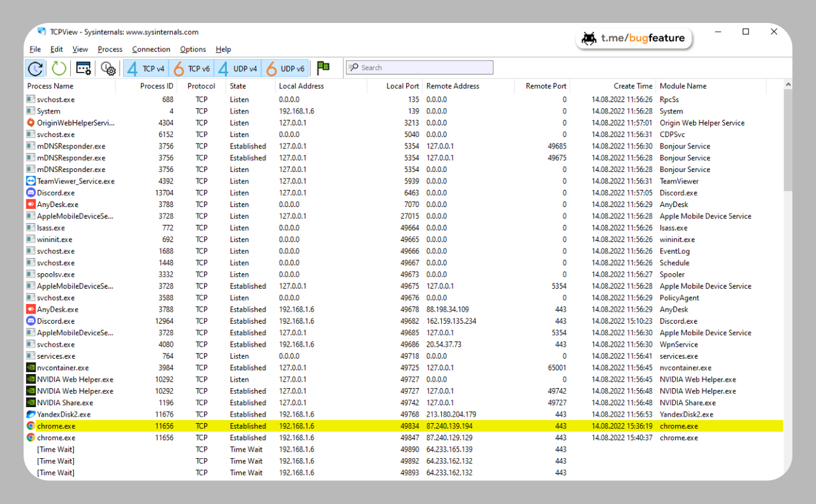Viewport: 816px width, 504px height.
Task: Sort by Protocol column header
Action: coord(201,86)
